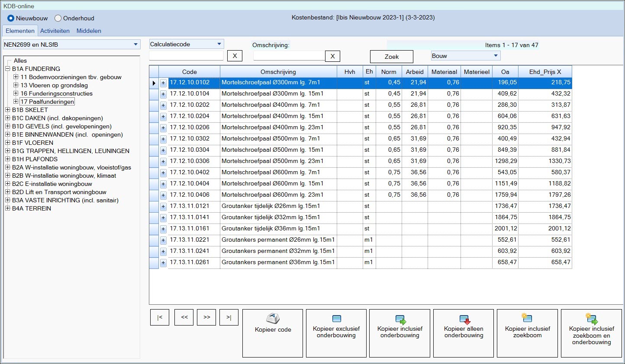Expand the B1D GEVELS node
Screen dimensions: 625x364
coord(7,126)
